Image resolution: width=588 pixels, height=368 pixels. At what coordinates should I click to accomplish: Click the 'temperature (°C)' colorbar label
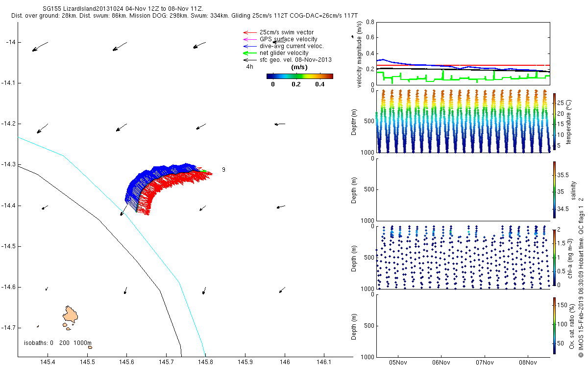[x=568, y=121]
